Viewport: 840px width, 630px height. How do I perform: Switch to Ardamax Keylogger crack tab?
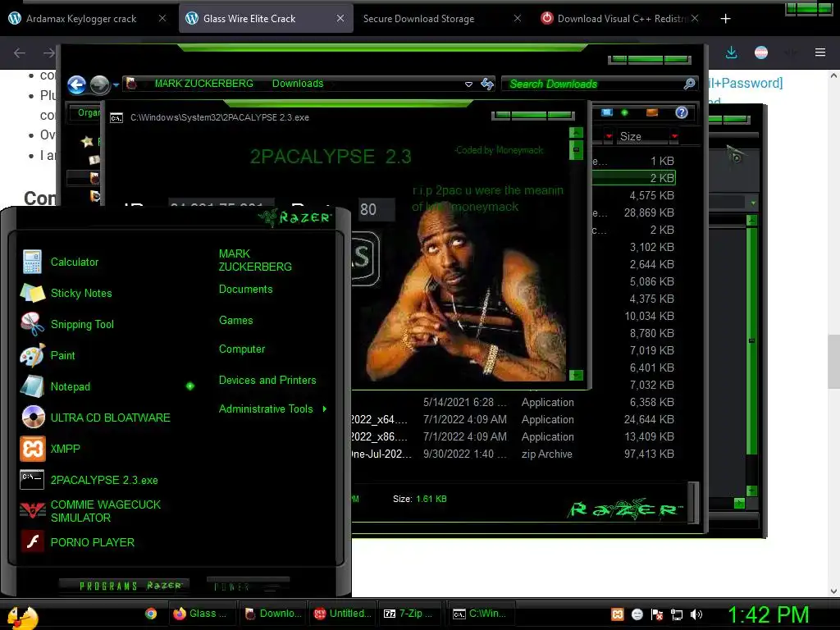81,18
